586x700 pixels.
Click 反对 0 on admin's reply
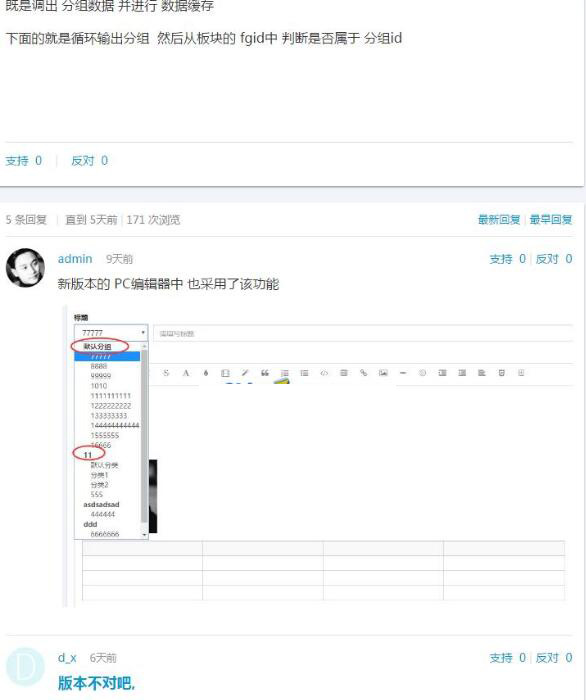coord(554,259)
